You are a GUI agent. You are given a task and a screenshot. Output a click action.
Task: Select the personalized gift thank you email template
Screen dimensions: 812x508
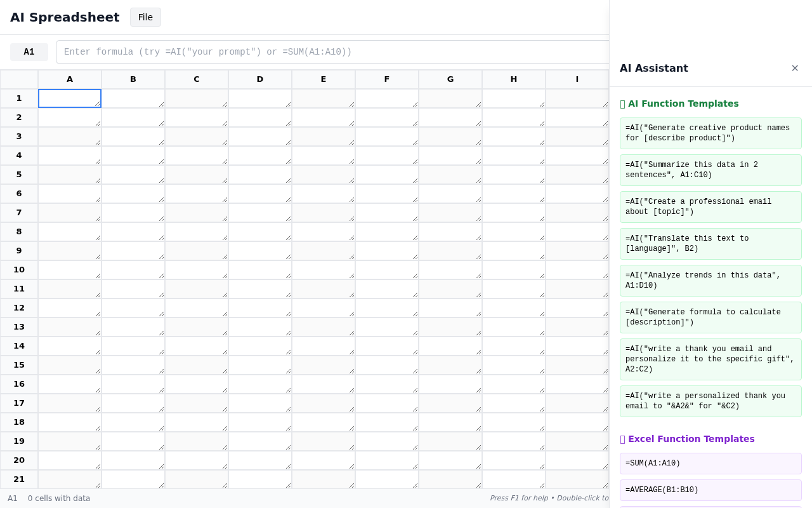click(710, 359)
